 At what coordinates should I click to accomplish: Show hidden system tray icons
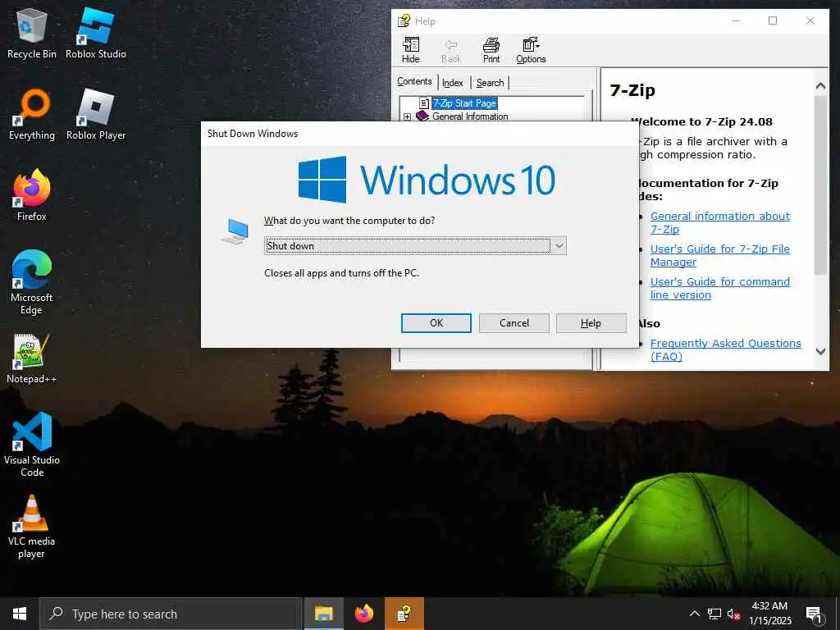point(694,614)
